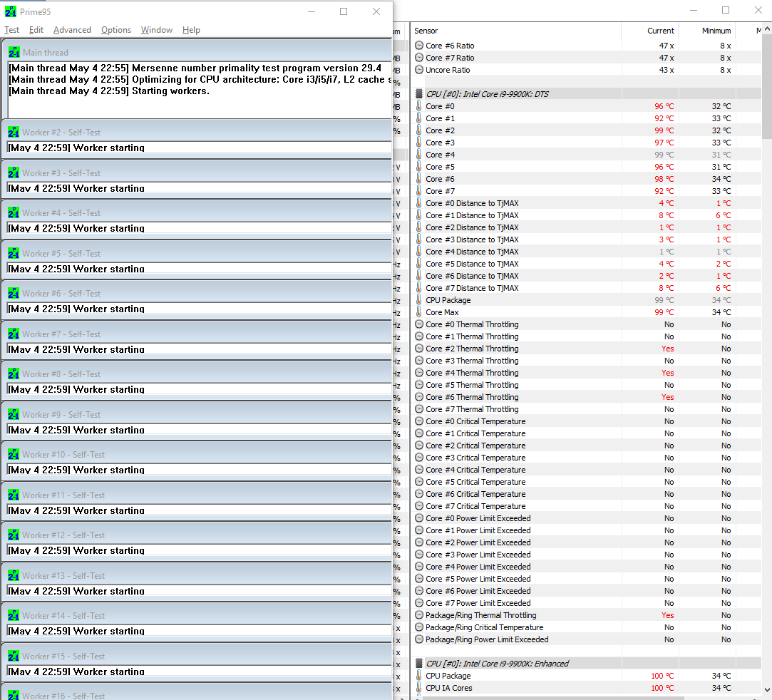Click the thermometer icon for CPU Package DTS

click(419, 300)
